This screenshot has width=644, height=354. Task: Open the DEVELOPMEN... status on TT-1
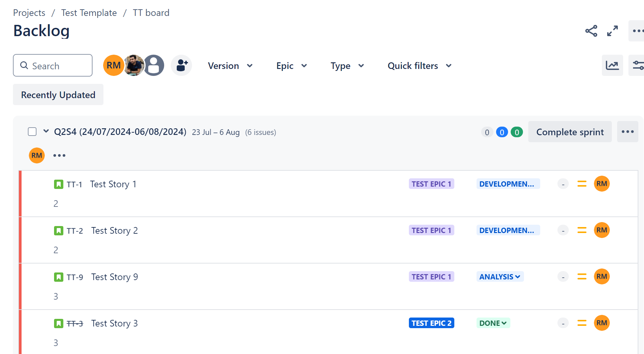508,184
